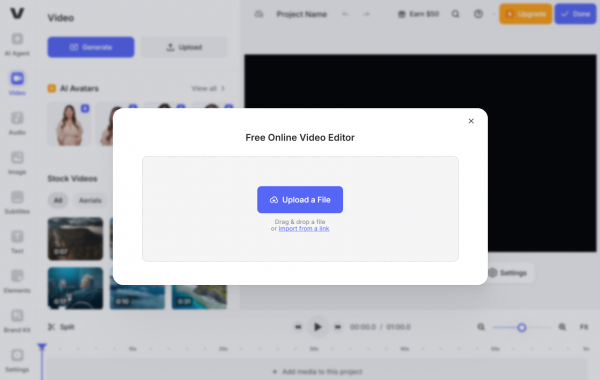
Task: Use the Split tool on timeline
Action: click(x=61, y=327)
